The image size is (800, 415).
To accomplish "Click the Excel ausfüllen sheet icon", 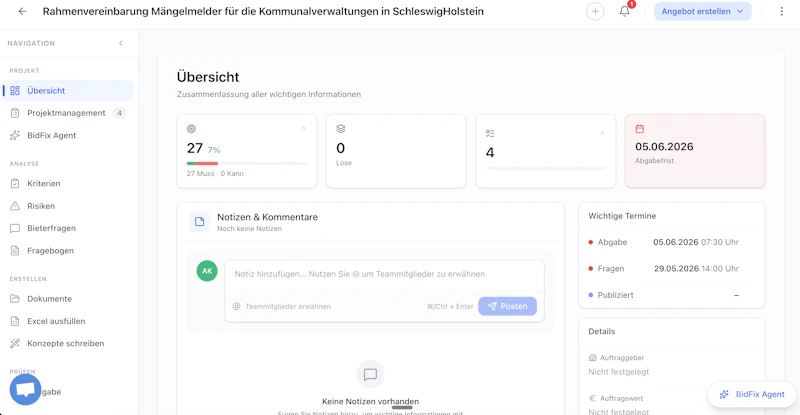I will pyautogui.click(x=15, y=321).
